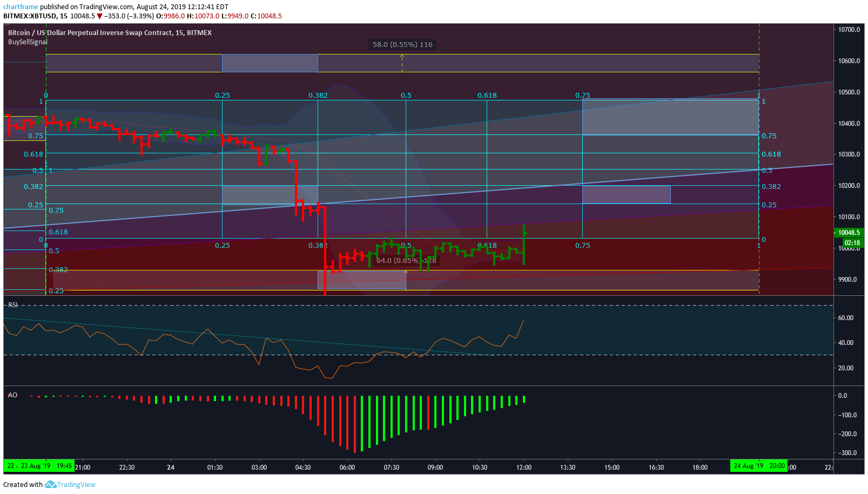This screenshot has width=868, height=494.
Task: Click the 58.0 (0.55%) 116 measurement label
Action: [402, 44]
